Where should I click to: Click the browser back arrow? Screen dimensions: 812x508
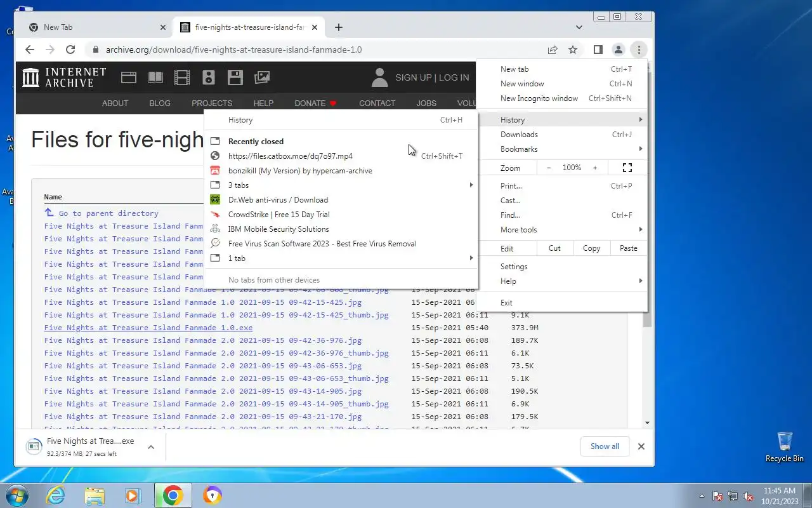[x=30, y=50]
